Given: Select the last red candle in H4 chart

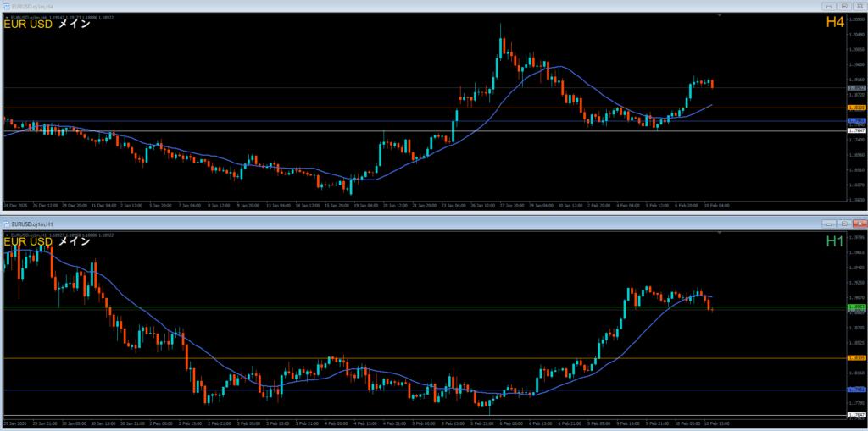Looking at the screenshot, I should tap(712, 84).
